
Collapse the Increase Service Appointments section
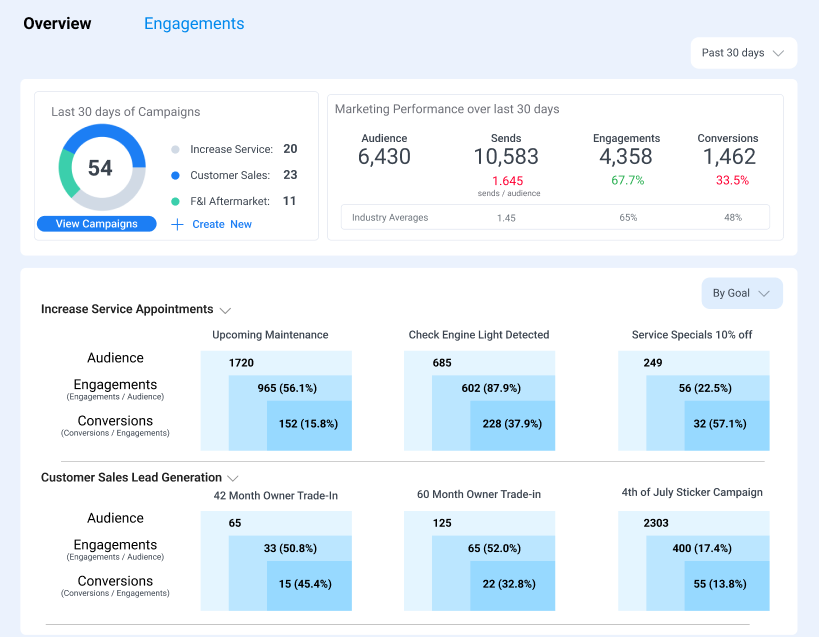225,310
